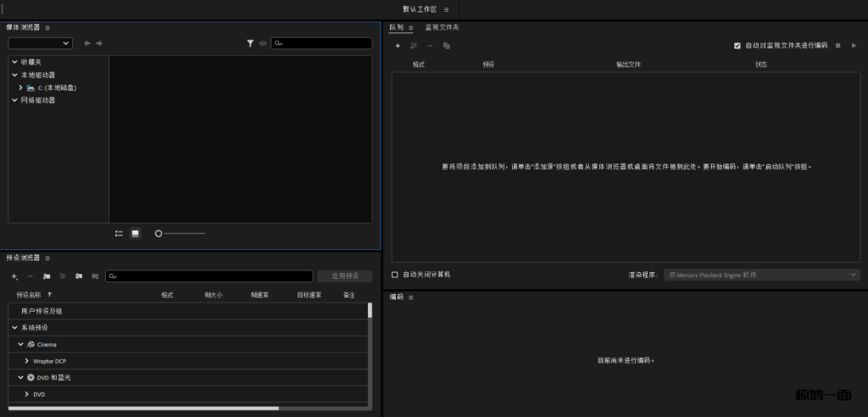Click the filter funnel icon in Media Browser
868x417 pixels.
click(x=250, y=43)
